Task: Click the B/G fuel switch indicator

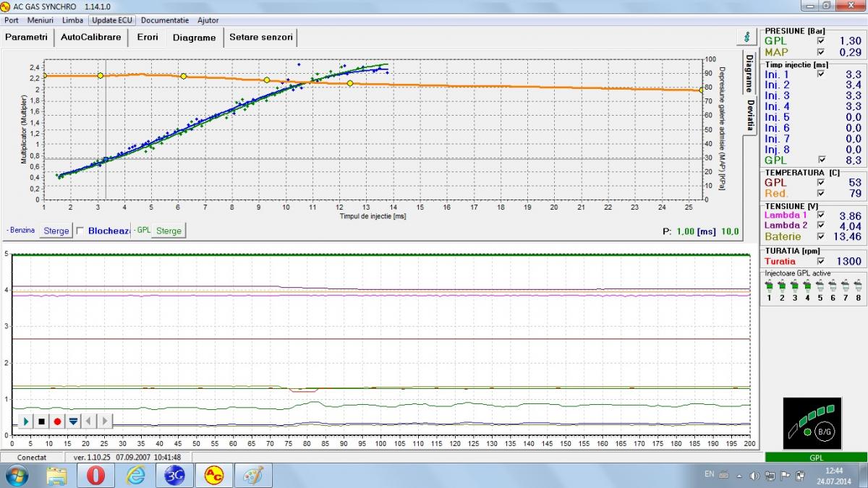Action: click(x=824, y=432)
